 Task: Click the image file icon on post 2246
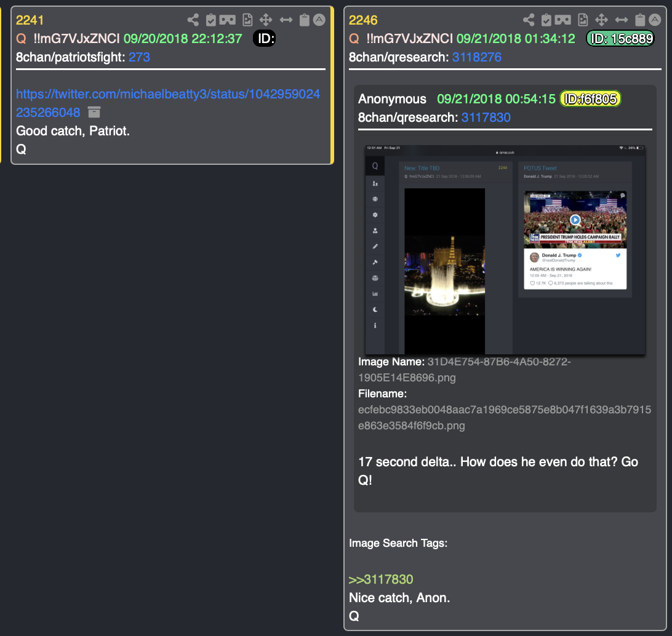(583, 20)
